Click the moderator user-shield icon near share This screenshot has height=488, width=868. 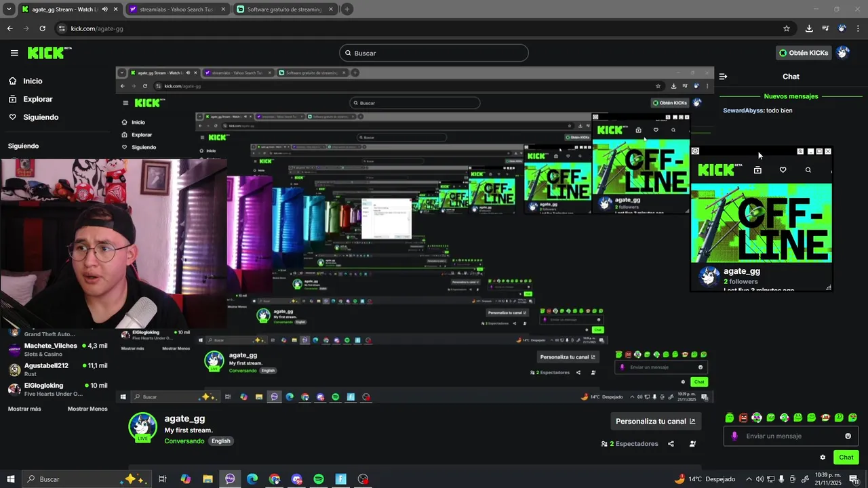click(x=692, y=444)
